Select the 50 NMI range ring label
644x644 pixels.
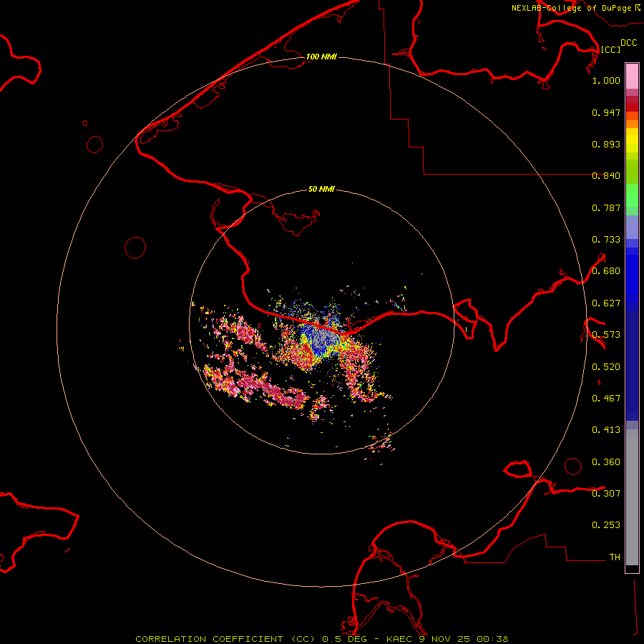click(x=321, y=190)
